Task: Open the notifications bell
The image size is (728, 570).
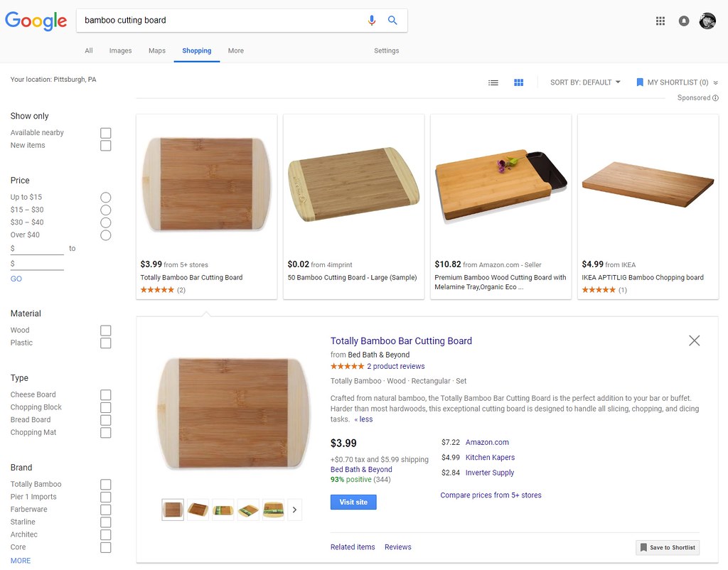Action: [x=684, y=21]
